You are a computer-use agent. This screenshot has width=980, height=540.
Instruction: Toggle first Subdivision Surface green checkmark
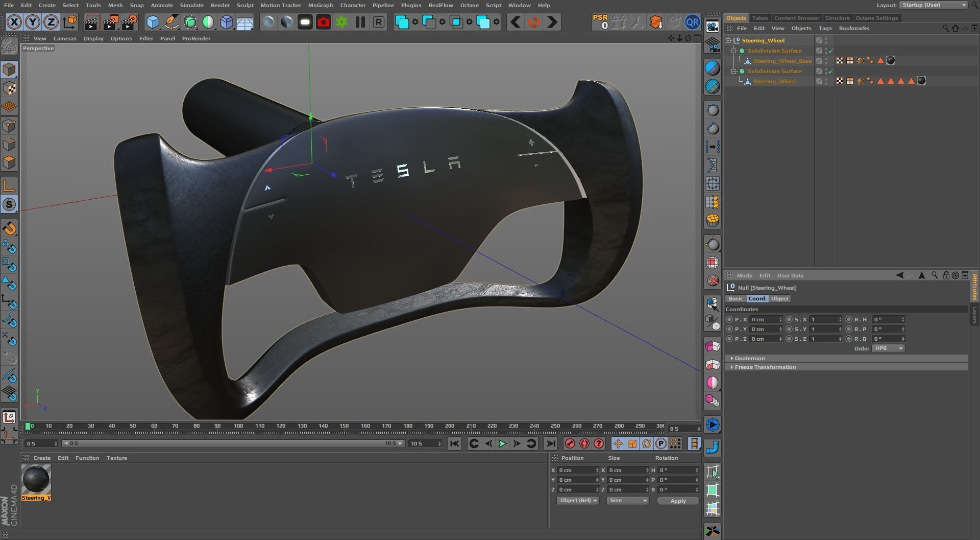click(831, 51)
